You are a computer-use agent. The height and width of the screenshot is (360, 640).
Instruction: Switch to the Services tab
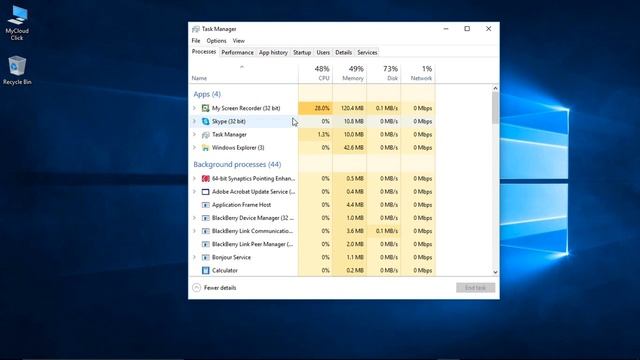pos(367,53)
